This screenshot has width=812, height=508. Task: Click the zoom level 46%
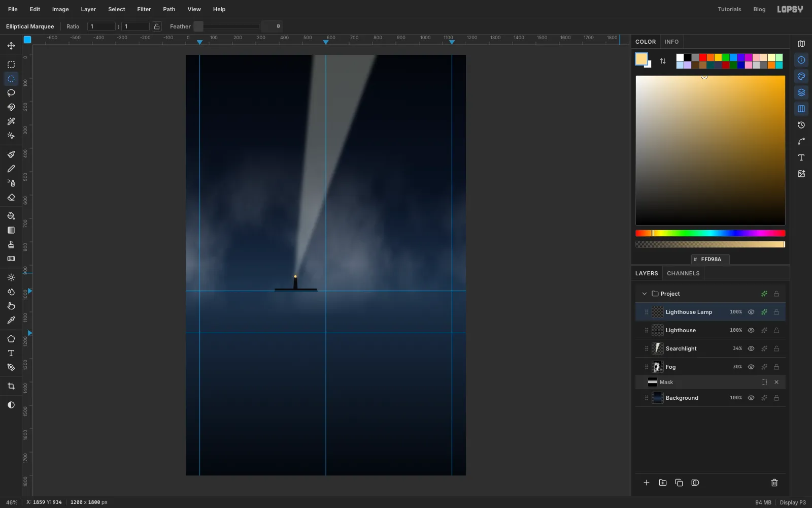click(x=12, y=502)
